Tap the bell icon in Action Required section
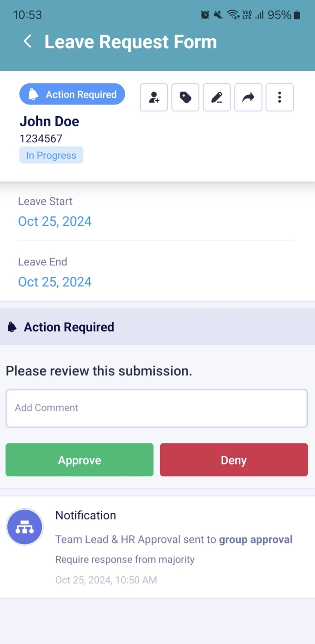Image resolution: width=315 pixels, height=644 pixels. point(12,327)
